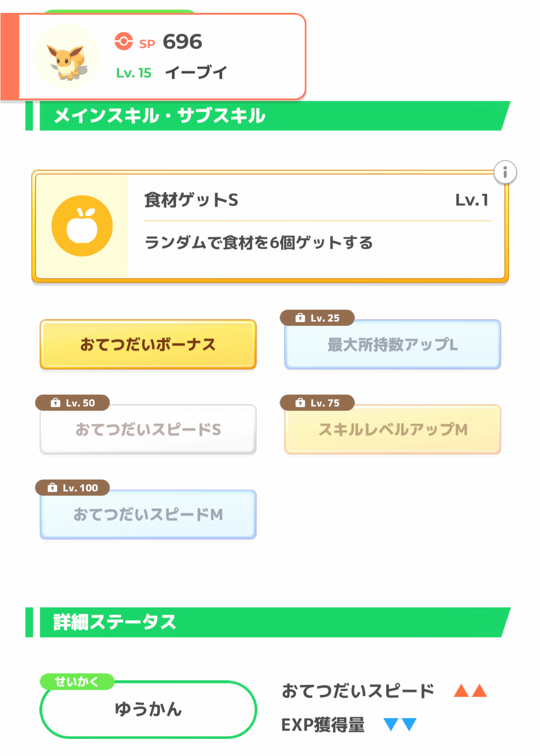Select the locked スキルレベルアップM sub skill
This screenshot has height=756, width=540.
click(x=392, y=429)
